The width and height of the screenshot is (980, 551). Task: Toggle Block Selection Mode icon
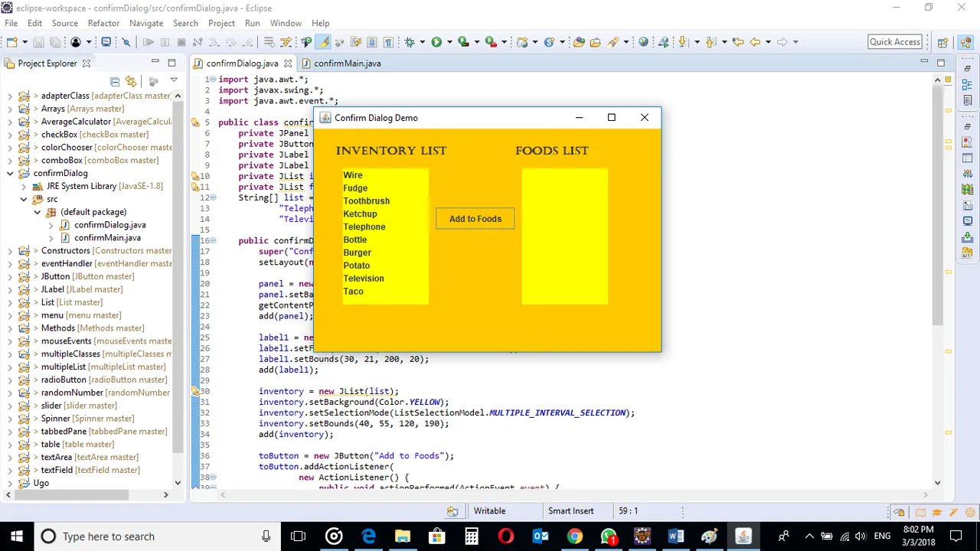(x=371, y=42)
